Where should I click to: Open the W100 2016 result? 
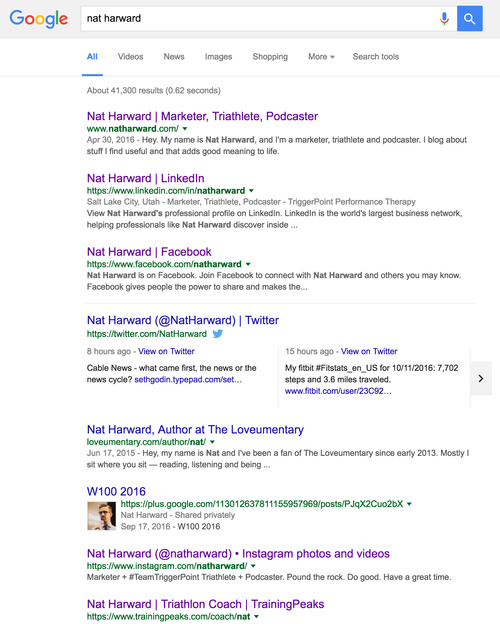[116, 491]
